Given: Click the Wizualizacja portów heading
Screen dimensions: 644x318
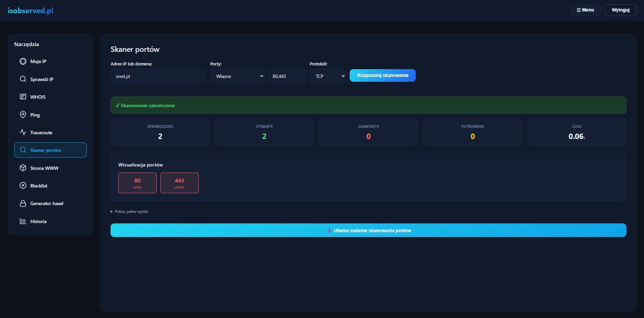Looking at the screenshot, I should pos(140,165).
